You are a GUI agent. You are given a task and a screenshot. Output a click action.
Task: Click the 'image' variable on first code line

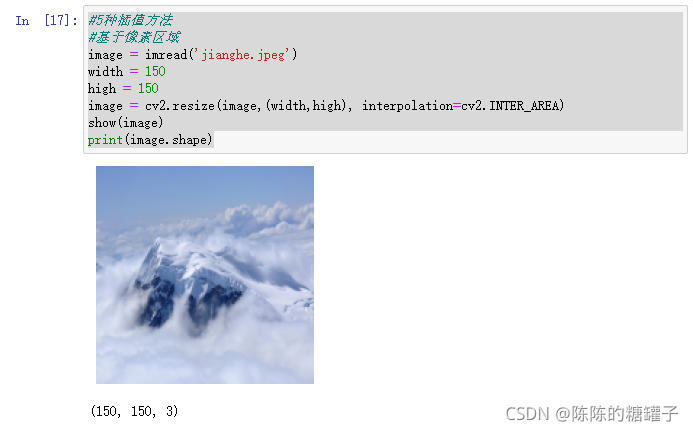tap(105, 55)
